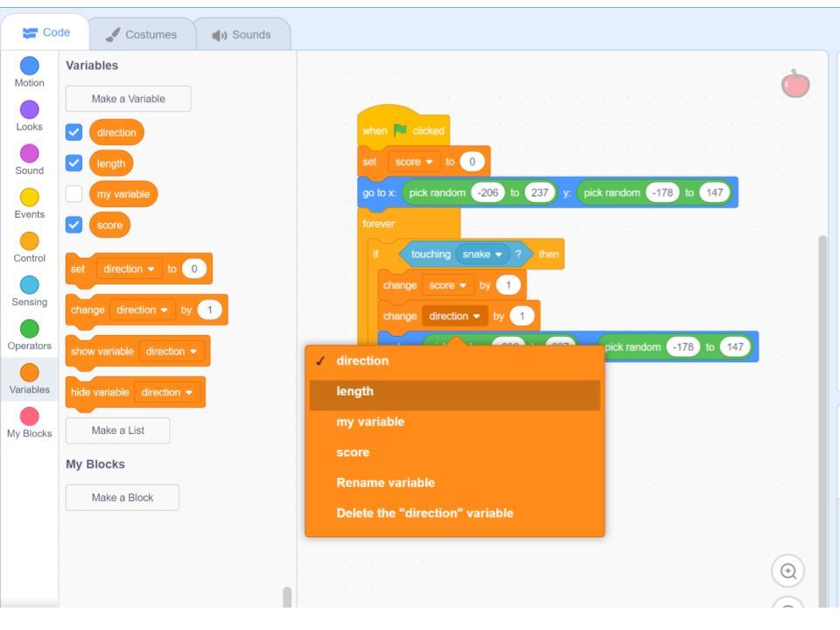Open the Sound blocks category

pyautogui.click(x=30, y=160)
